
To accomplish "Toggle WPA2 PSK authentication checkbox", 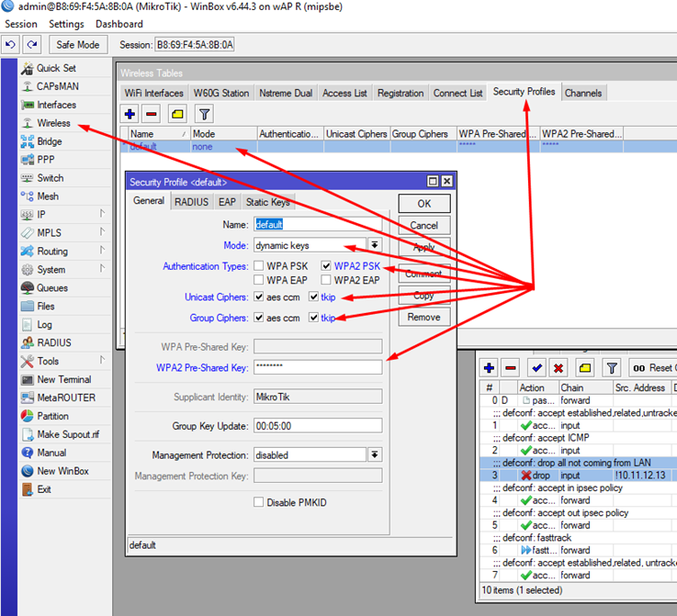I will click(326, 265).
